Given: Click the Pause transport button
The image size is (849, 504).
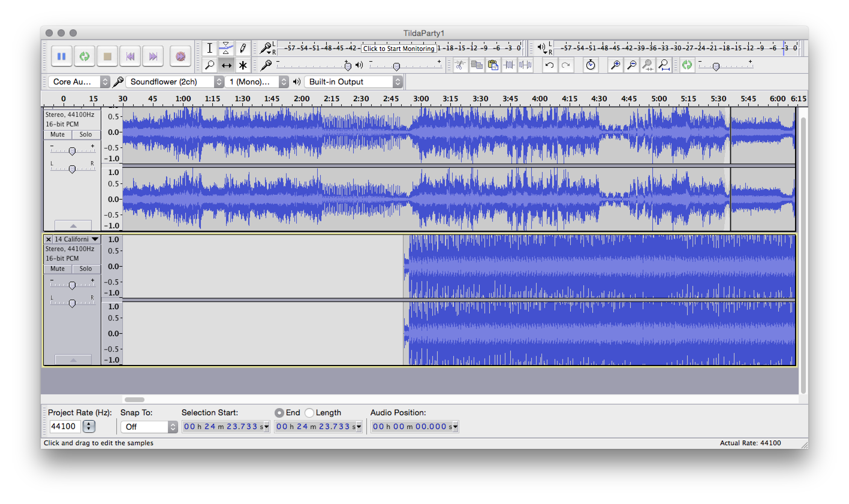Looking at the screenshot, I should (61, 56).
